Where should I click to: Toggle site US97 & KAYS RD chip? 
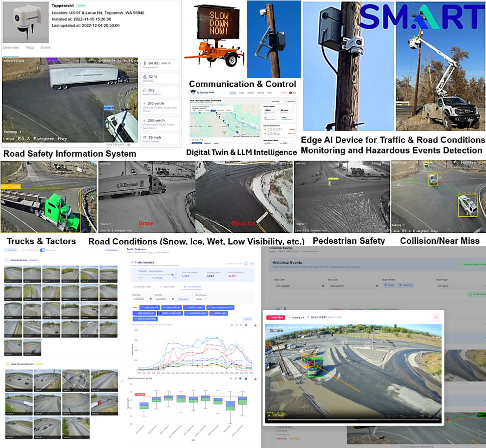[x=172, y=307]
